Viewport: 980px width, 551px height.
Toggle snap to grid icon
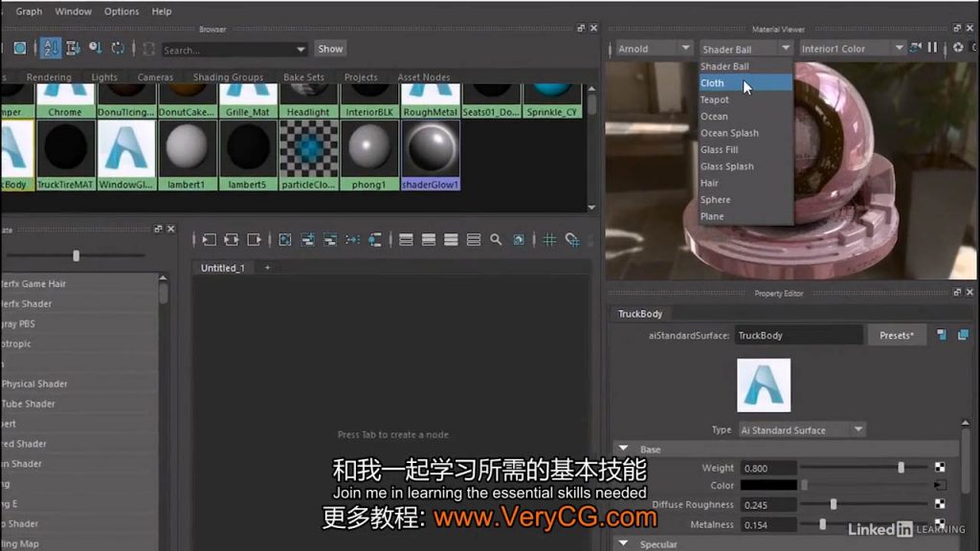(x=572, y=239)
